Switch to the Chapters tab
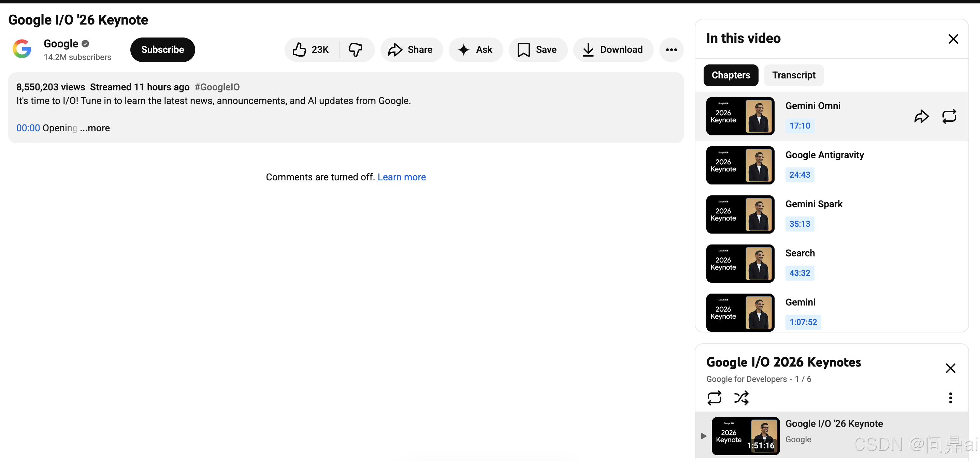Image resolution: width=980 pixels, height=461 pixels. coord(731,75)
